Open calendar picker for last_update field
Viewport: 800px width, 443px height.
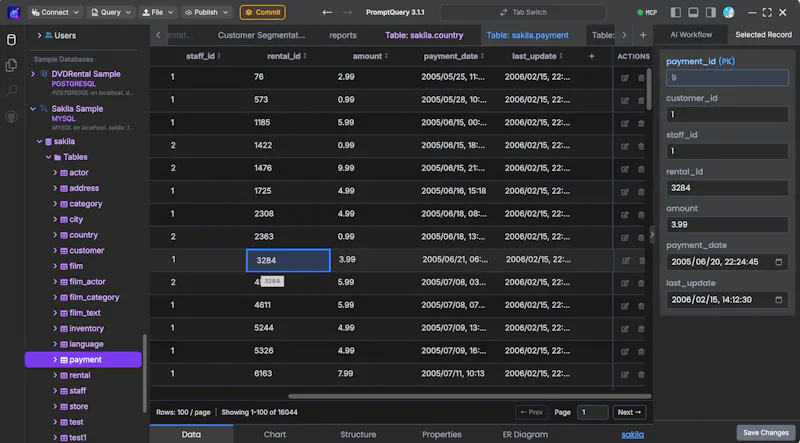tap(779, 300)
